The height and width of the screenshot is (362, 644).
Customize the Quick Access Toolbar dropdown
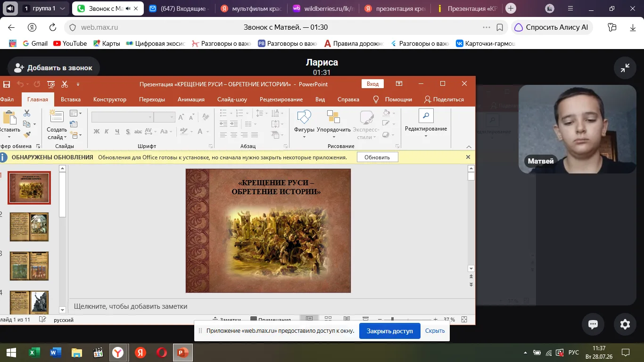click(78, 84)
